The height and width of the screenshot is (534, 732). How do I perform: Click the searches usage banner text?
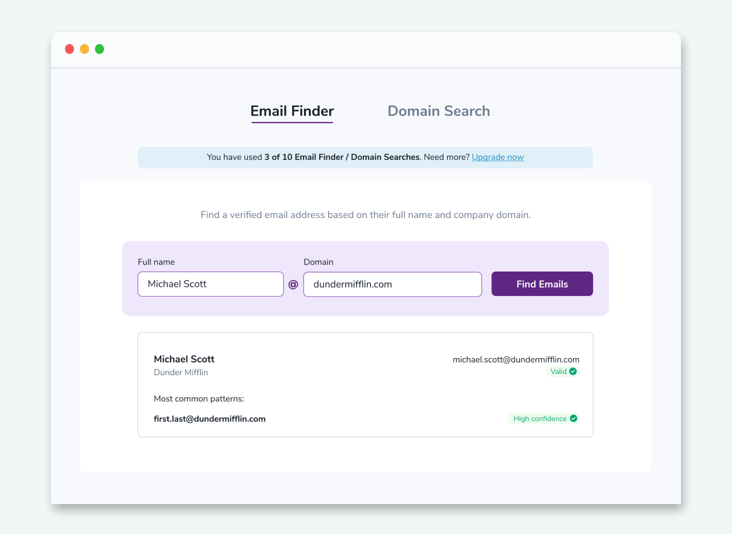pyautogui.click(x=337, y=157)
